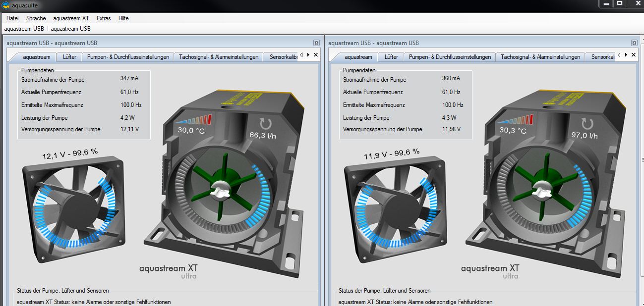Click the 4,3 W pump power value
This screenshot has height=306, width=644.
tap(449, 118)
